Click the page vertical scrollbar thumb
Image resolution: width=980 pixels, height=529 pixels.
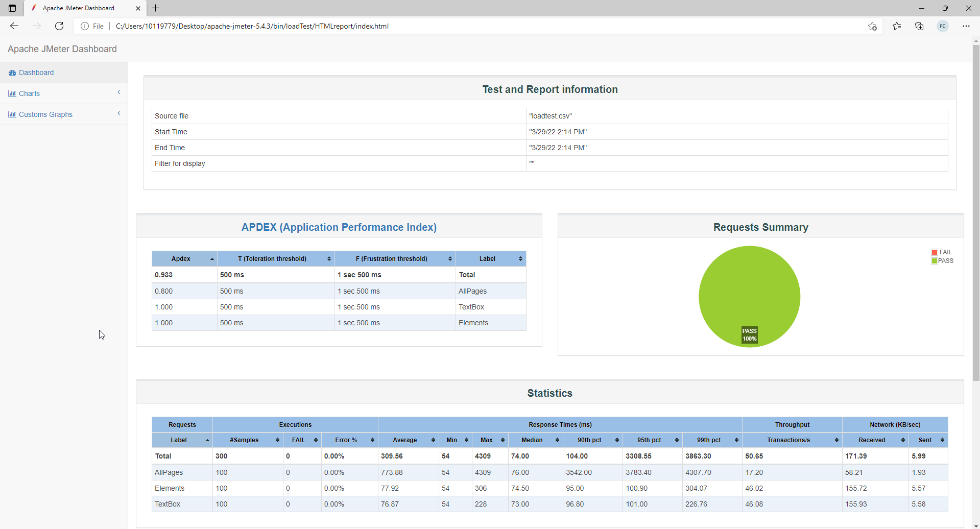point(976,213)
